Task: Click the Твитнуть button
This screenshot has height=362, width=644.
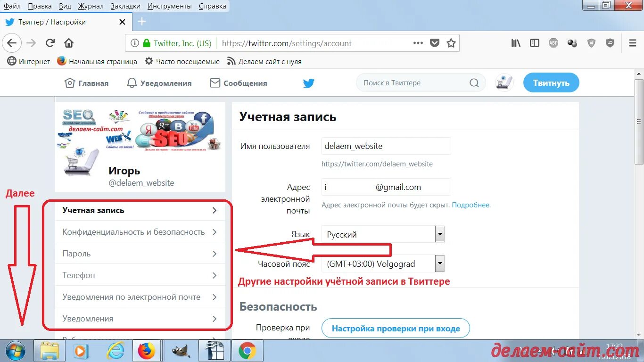Action: pos(551,83)
